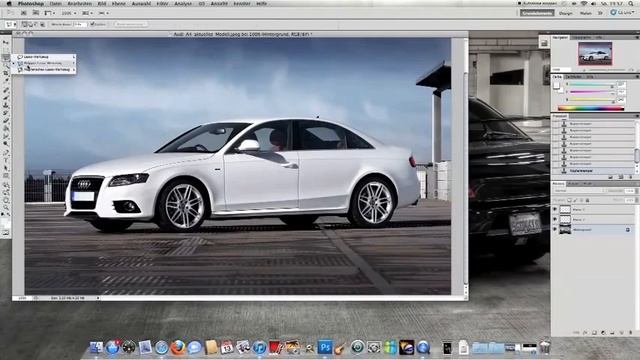
Task: Create new adjustment layer icon
Action: coord(603,333)
